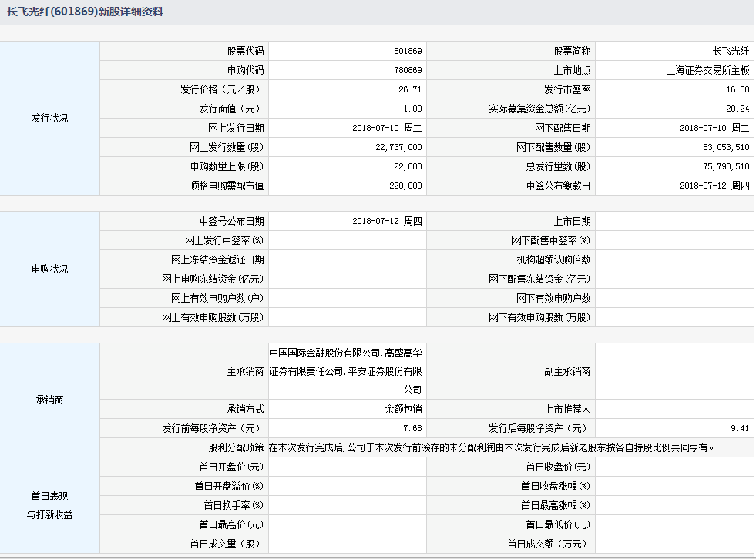756x559 pixels.
Task: Click the 首日表现与打新收益 section header
Action: (x=50, y=505)
